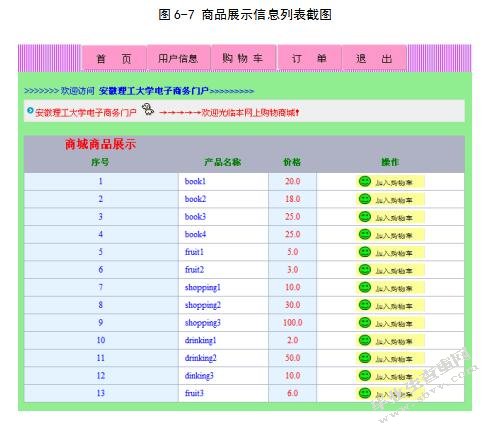Click the green smiley icon for shopping1

coord(365,287)
